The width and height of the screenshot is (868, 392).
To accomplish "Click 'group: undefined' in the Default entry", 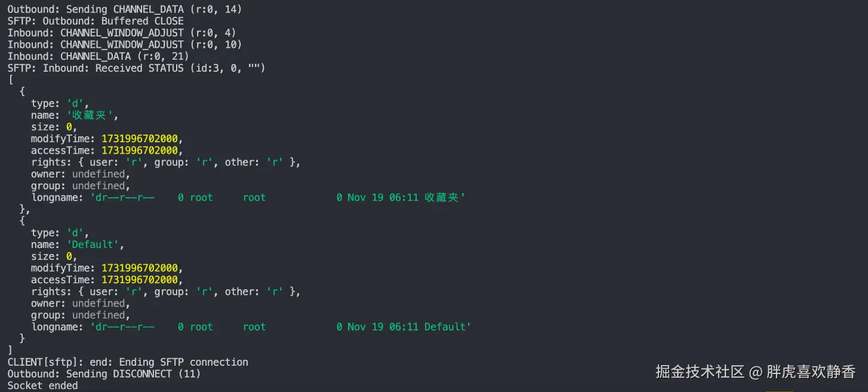I will tap(80, 315).
